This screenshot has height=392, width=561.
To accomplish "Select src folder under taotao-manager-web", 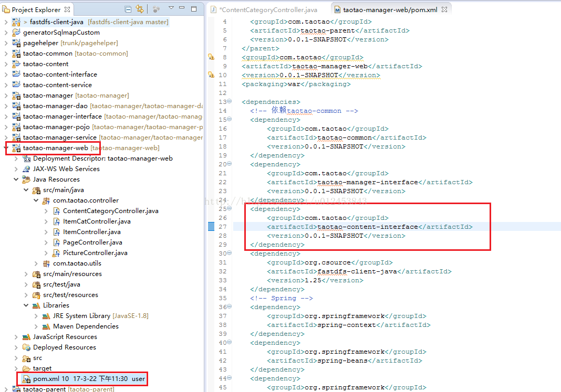I will (38, 358).
